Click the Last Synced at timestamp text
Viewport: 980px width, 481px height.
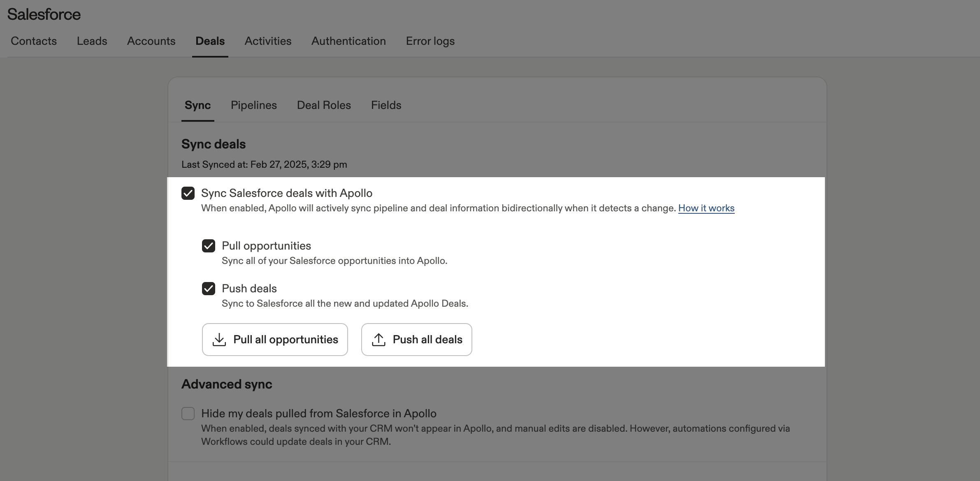pyautogui.click(x=264, y=164)
